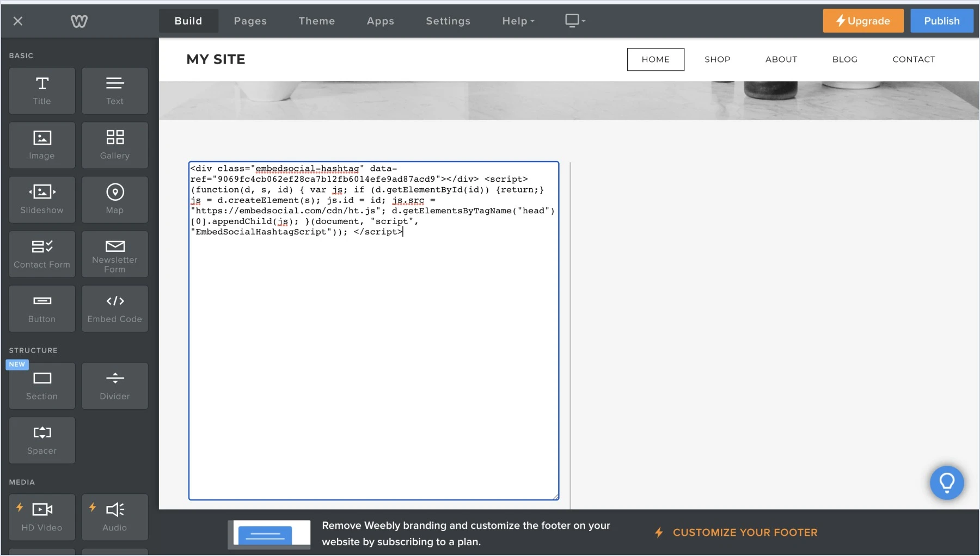Select the HD Video media element
This screenshot has width=980, height=556.
[x=42, y=517]
